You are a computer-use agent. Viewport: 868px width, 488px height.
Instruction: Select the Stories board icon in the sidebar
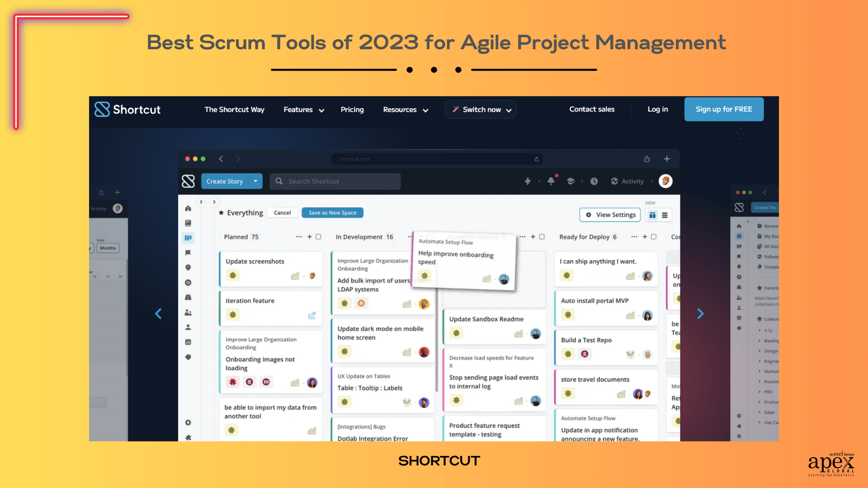click(188, 238)
